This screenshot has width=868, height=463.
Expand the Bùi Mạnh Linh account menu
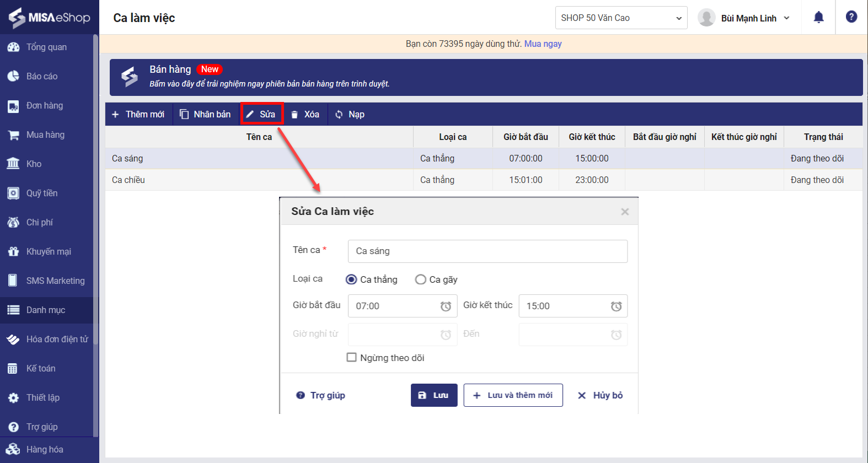(744, 18)
